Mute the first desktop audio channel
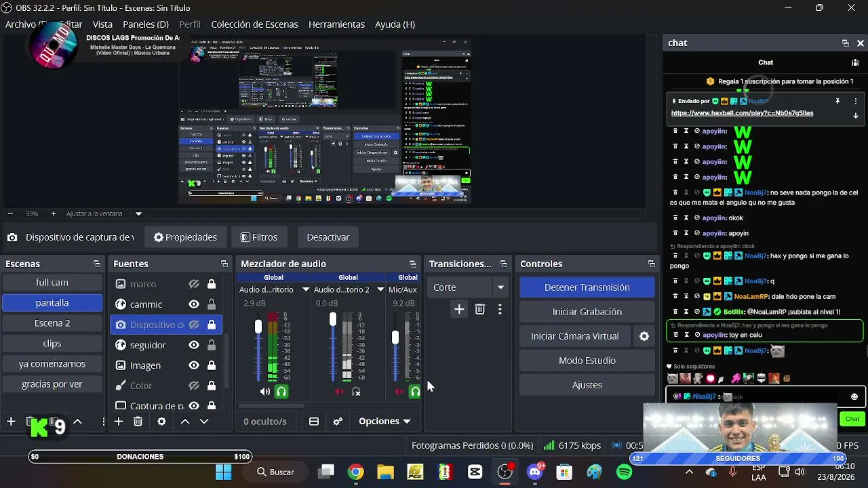868x488 pixels. point(264,392)
